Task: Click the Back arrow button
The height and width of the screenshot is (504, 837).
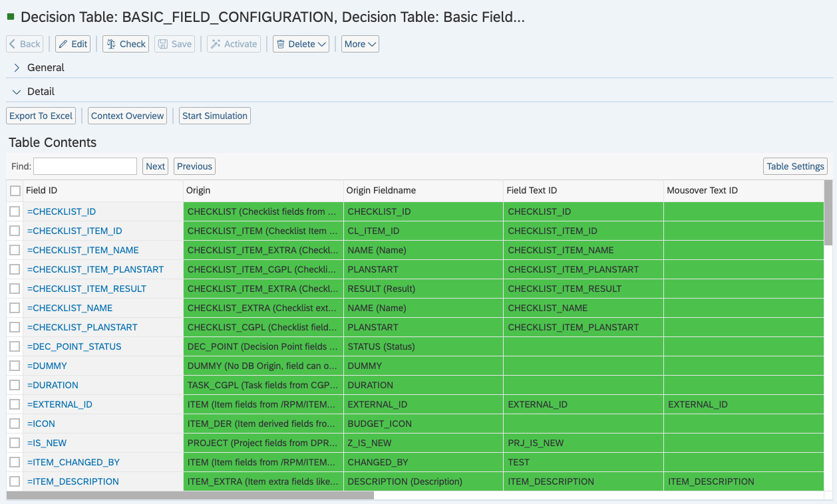Action: coord(25,44)
